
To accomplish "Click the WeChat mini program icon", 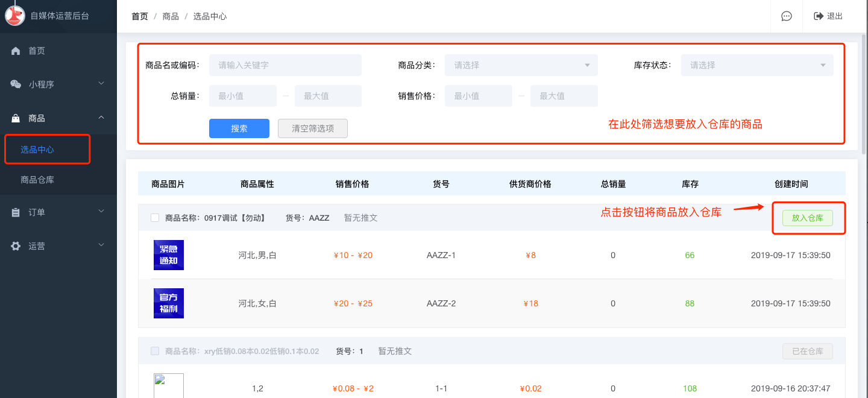I will click(x=16, y=84).
